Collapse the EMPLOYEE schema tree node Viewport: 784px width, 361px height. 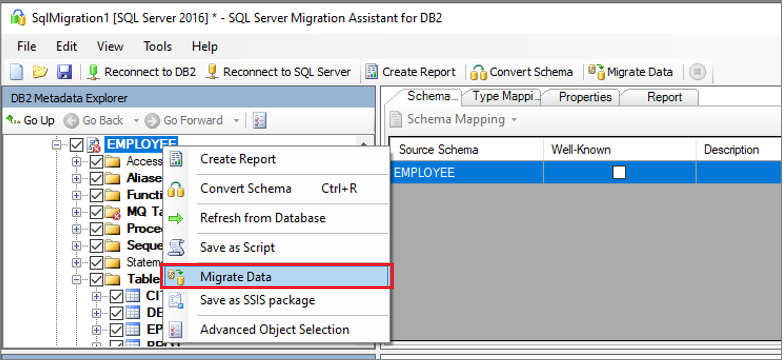pos(56,145)
